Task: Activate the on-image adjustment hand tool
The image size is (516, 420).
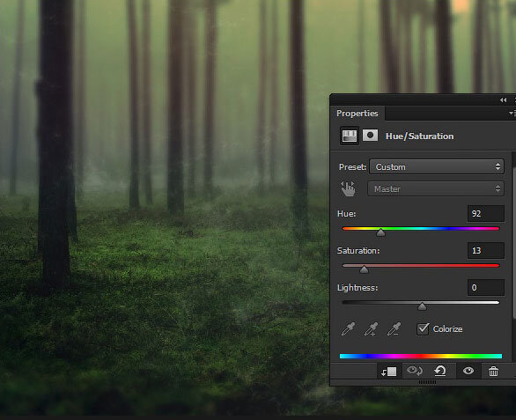Action: (x=348, y=189)
